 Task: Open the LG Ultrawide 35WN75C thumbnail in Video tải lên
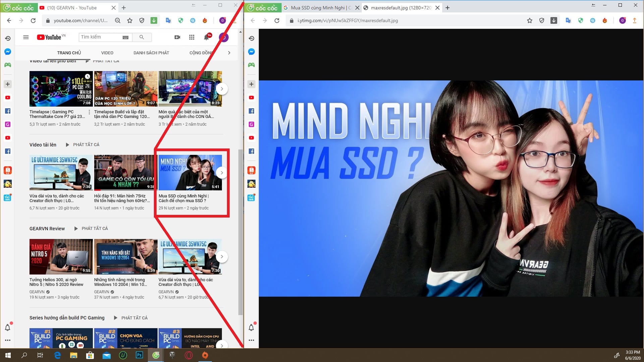point(61,173)
